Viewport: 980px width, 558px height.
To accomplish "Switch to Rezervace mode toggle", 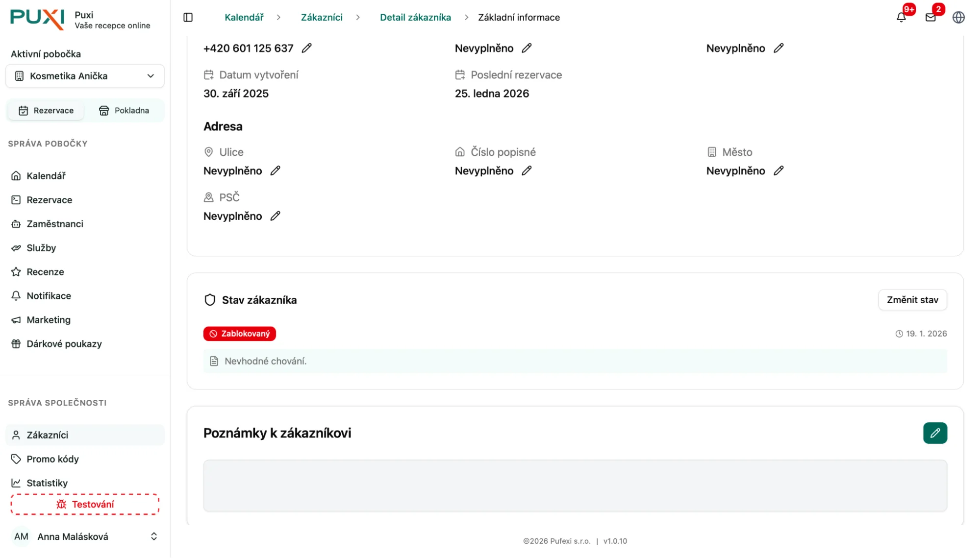I will pos(46,111).
